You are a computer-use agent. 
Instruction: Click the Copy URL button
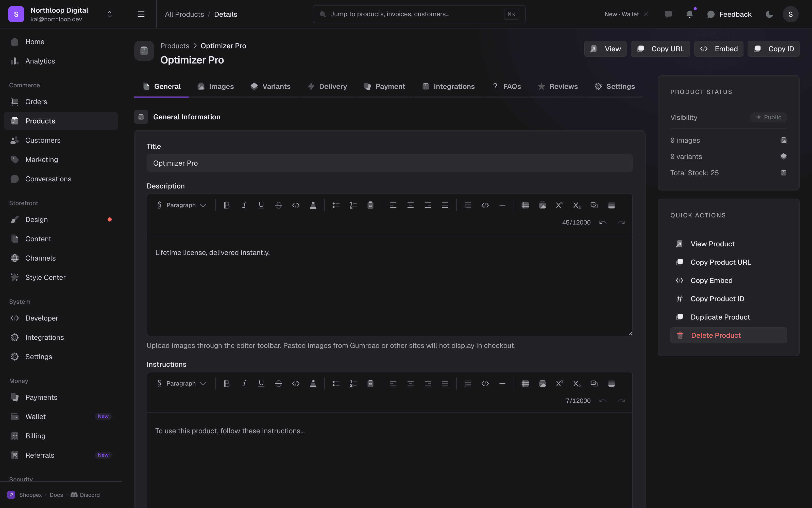click(660, 49)
